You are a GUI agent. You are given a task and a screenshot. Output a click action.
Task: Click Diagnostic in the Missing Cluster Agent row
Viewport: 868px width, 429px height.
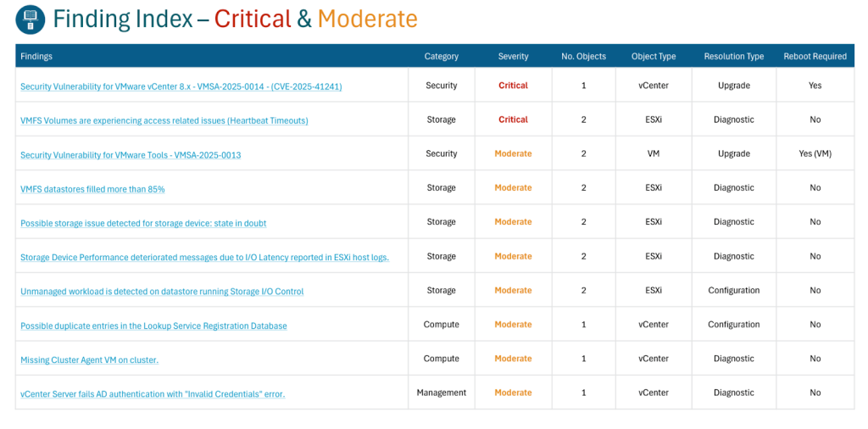[733, 359]
